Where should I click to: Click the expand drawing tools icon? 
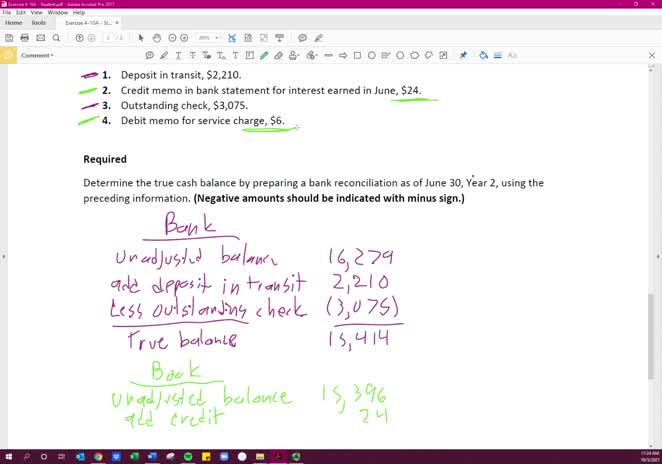click(443, 55)
